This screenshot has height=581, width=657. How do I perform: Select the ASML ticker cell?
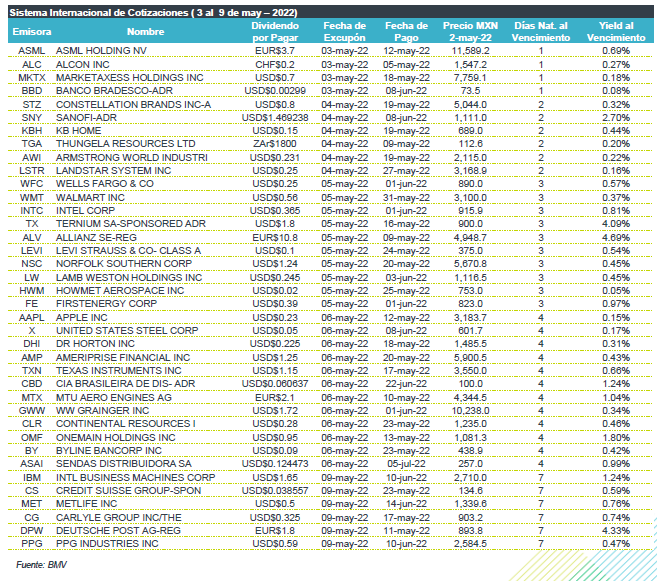click(x=31, y=51)
